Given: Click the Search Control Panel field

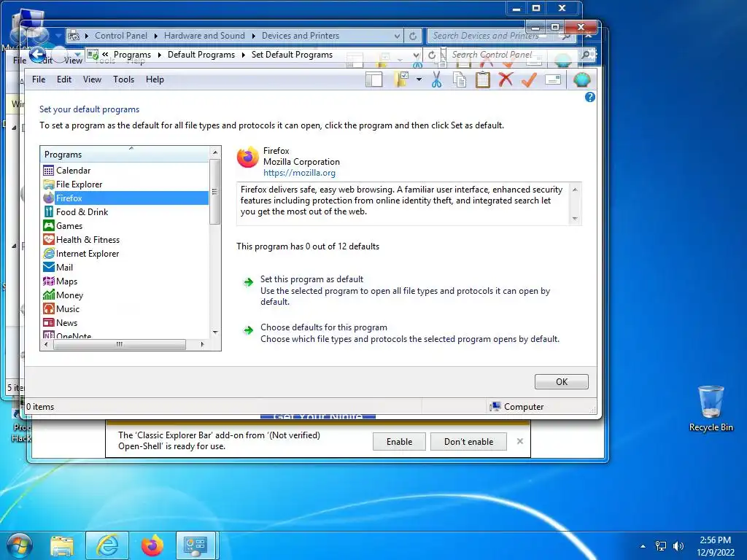Looking at the screenshot, I should [x=512, y=55].
